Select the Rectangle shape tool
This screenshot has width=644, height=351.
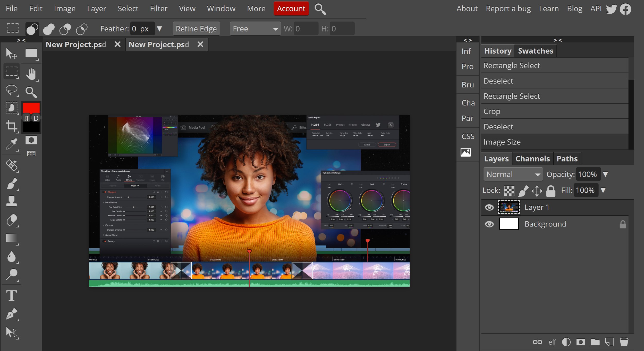coord(31,54)
